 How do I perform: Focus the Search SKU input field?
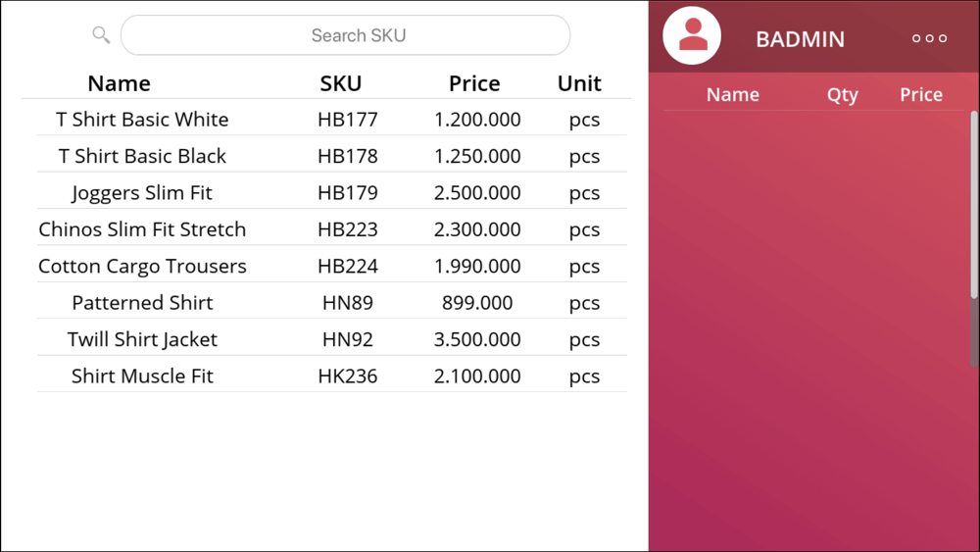coord(346,35)
